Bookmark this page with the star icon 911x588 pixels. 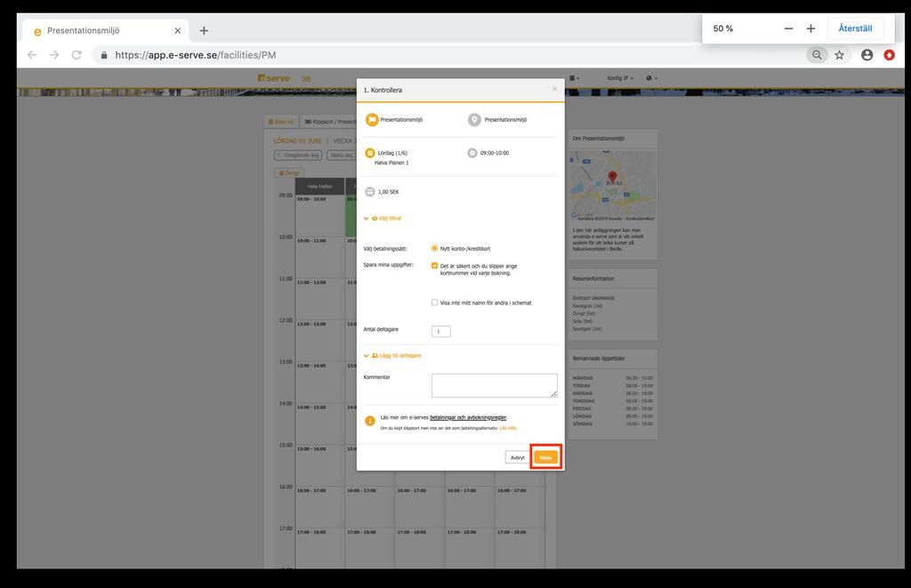coord(840,55)
